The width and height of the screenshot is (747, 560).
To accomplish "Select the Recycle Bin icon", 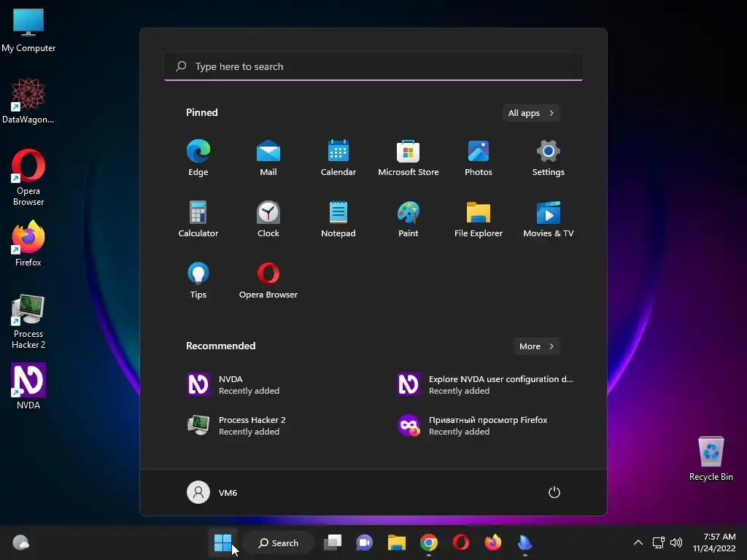I will click(711, 459).
